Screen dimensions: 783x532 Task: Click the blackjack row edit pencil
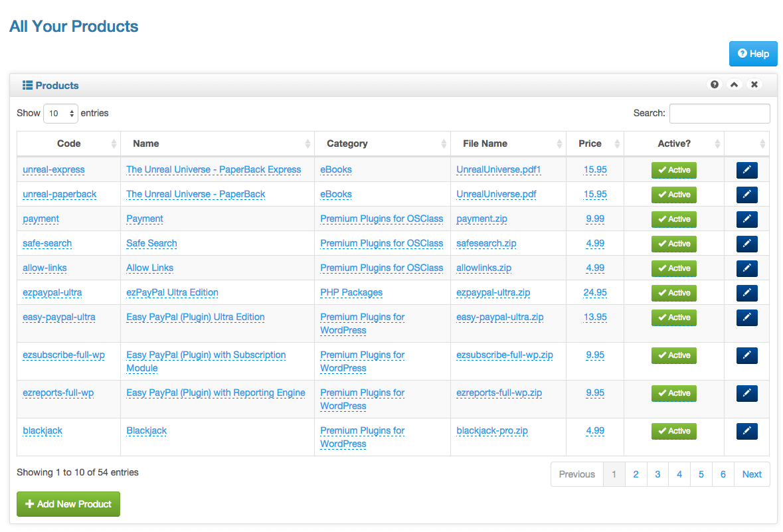pyautogui.click(x=746, y=430)
